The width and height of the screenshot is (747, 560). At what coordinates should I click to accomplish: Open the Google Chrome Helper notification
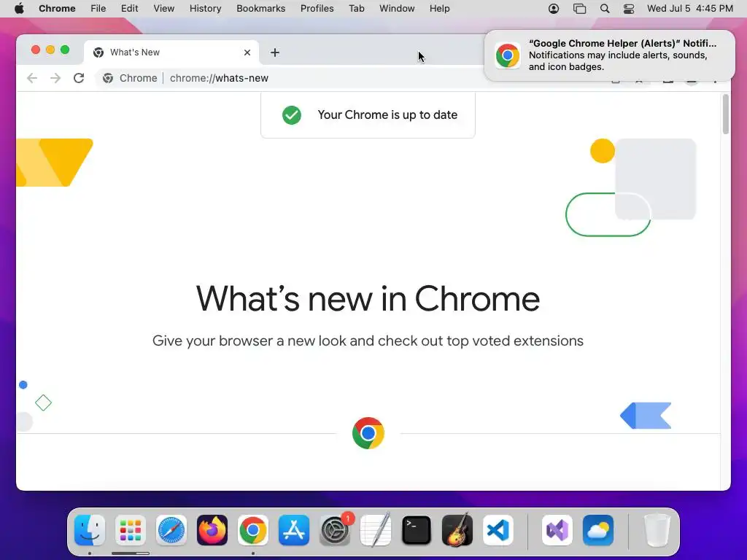click(x=609, y=55)
